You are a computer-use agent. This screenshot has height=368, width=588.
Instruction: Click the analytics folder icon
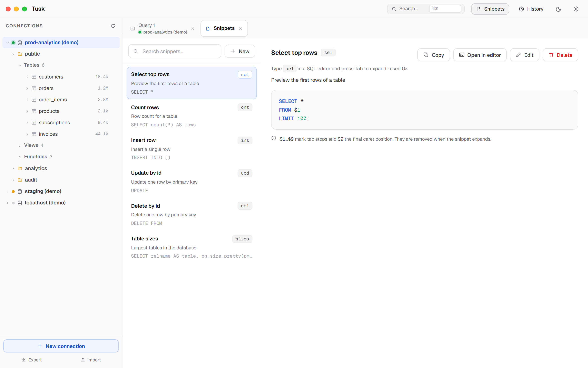20,168
